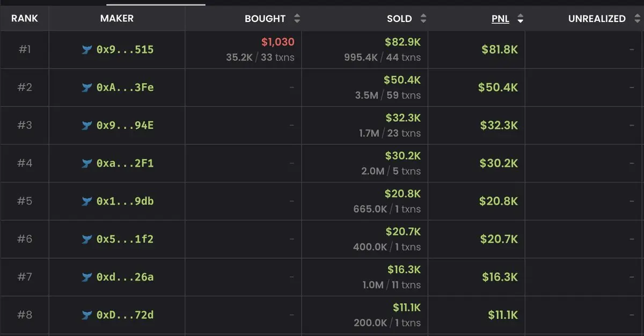644x336 pixels.
Task: Click the underlined PNL header label
Action: 500,19
